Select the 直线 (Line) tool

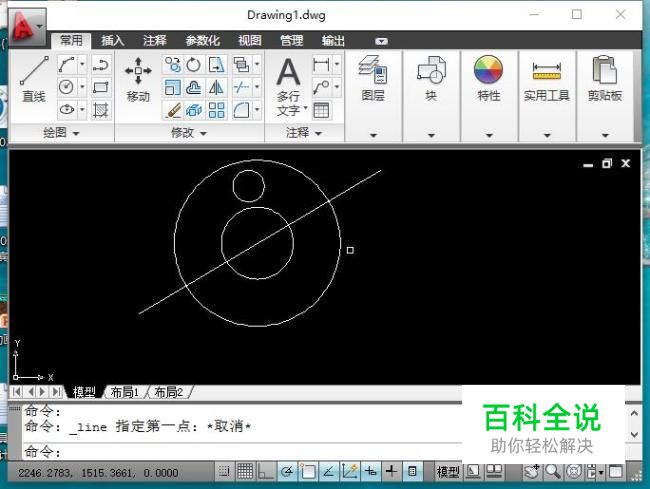34,79
